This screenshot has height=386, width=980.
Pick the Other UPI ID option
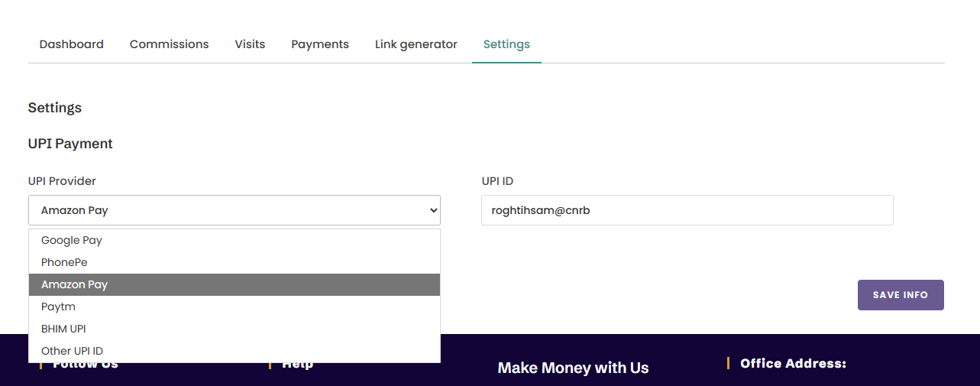coord(72,351)
